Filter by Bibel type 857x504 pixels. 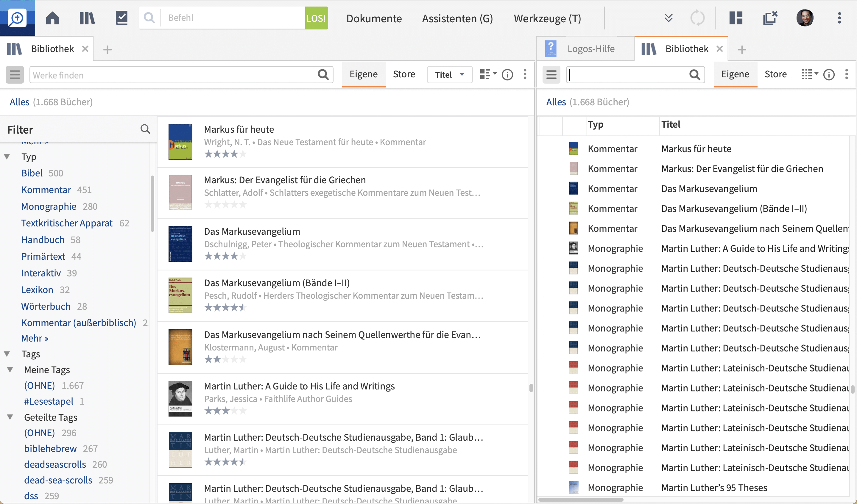(x=32, y=173)
